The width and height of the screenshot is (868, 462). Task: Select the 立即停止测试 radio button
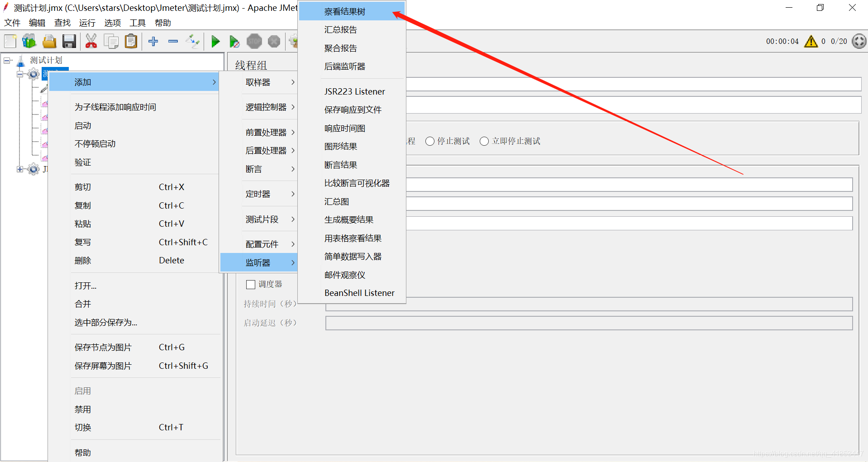(x=484, y=141)
